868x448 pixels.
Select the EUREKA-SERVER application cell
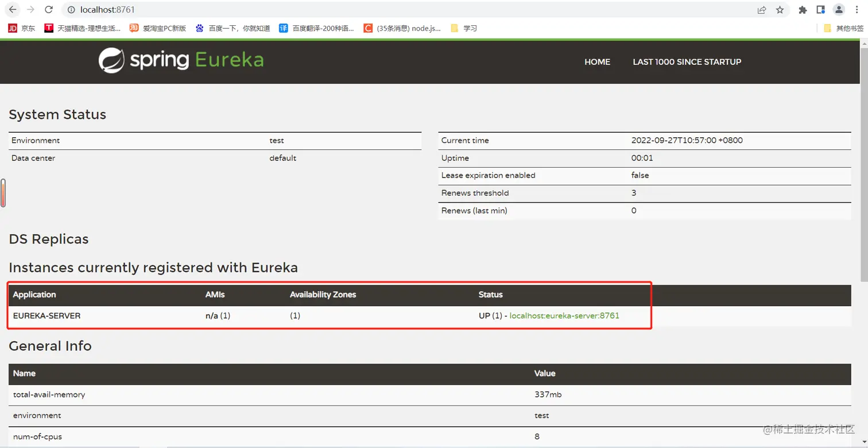(46, 315)
